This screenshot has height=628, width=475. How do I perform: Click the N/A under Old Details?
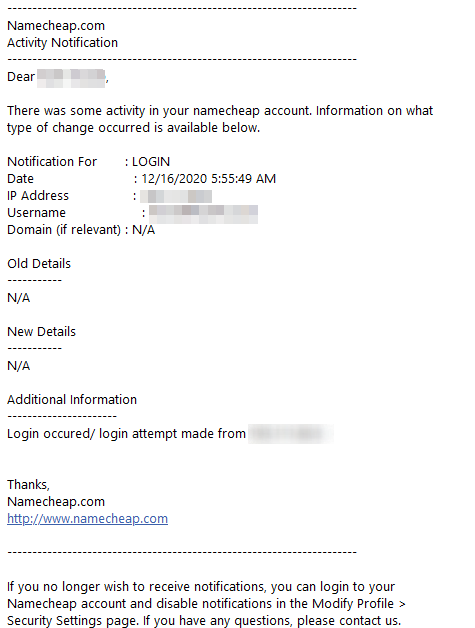[18, 298]
